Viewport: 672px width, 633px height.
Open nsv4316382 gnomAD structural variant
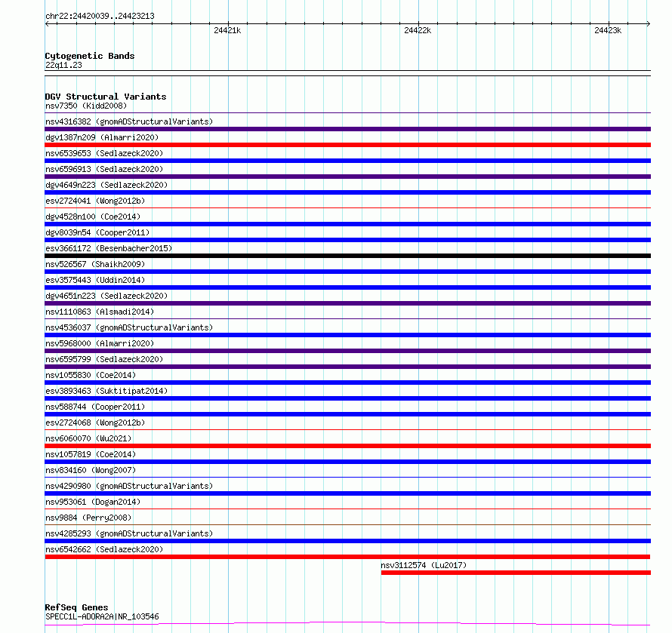[x=129, y=121]
